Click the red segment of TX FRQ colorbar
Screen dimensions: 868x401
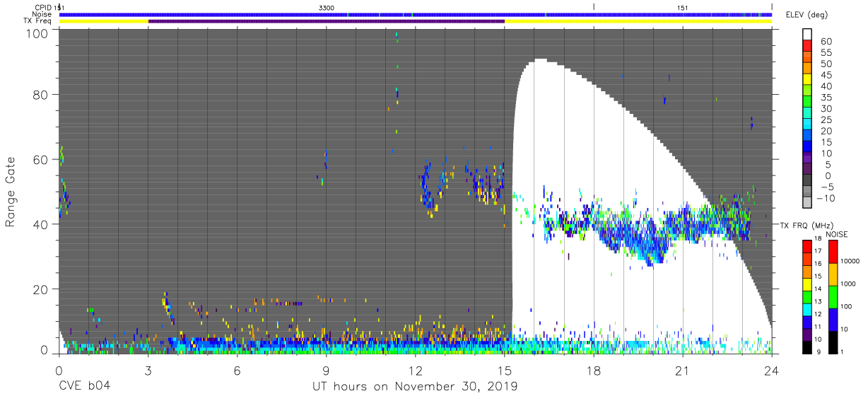[808, 245]
